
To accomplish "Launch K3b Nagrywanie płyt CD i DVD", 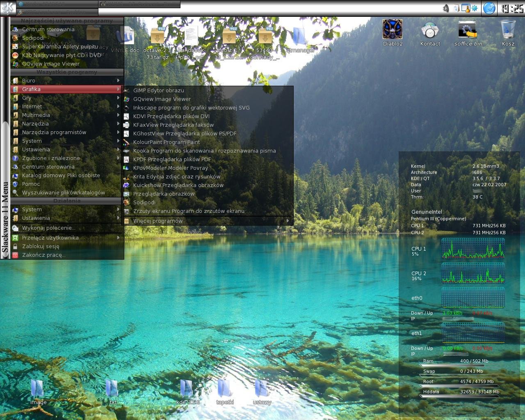I will pyautogui.click(x=66, y=55).
